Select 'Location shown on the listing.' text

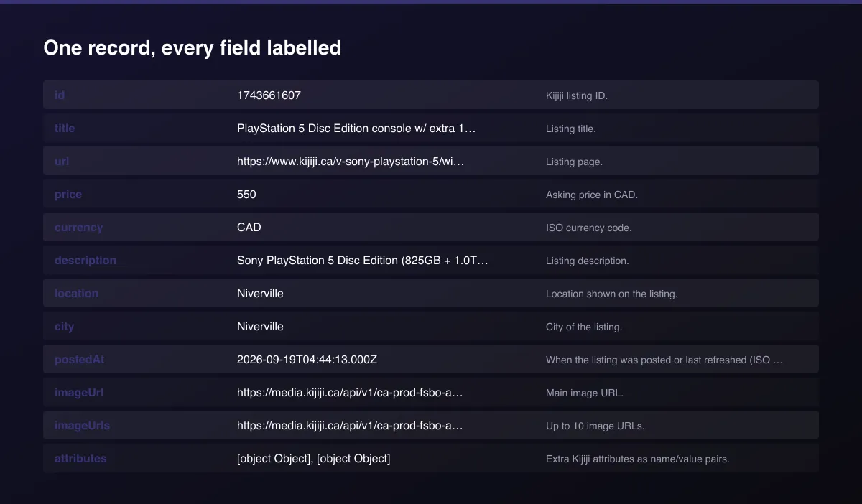pos(611,294)
